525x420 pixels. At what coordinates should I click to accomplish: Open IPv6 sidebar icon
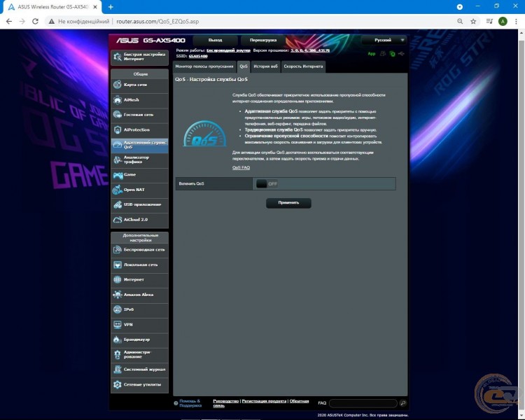[117, 309]
